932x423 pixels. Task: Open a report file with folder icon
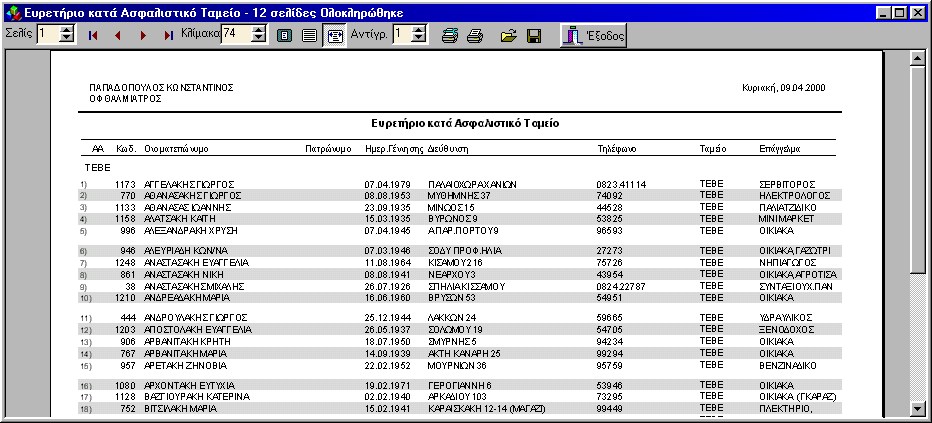(x=508, y=35)
